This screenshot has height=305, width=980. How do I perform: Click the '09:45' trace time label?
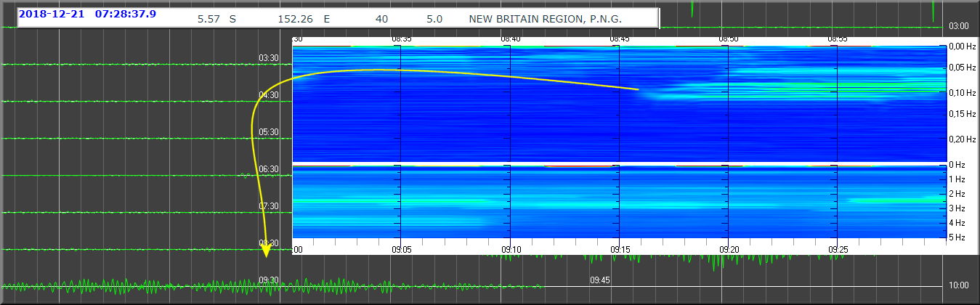tap(600, 280)
